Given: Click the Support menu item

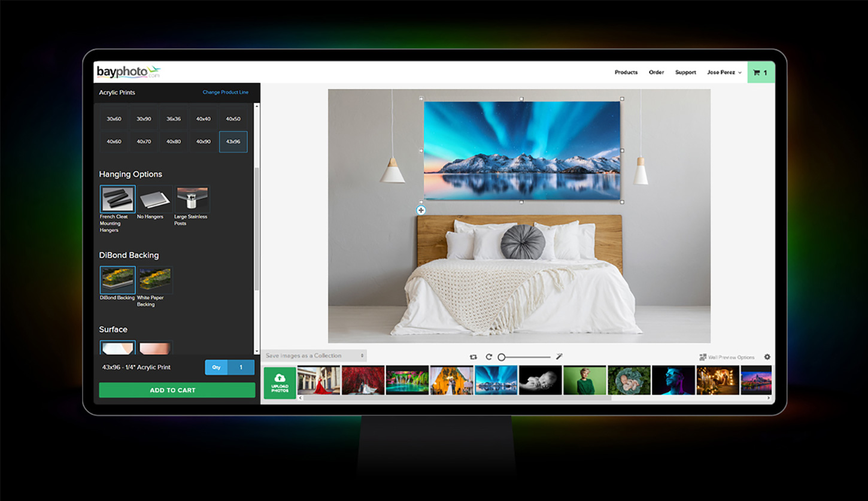Looking at the screenshot, I should [x=685, y=72].
